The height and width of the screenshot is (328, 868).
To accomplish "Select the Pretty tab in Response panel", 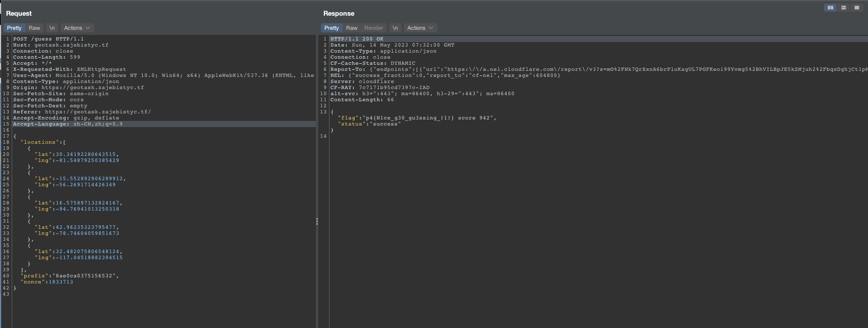I will coord(332,28).
